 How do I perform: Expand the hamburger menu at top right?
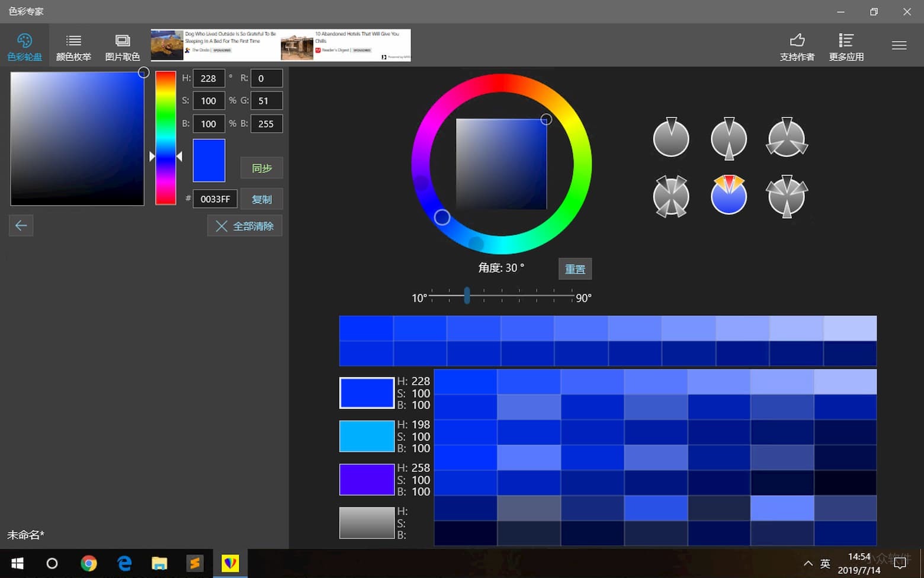click(x=899, y=46)
